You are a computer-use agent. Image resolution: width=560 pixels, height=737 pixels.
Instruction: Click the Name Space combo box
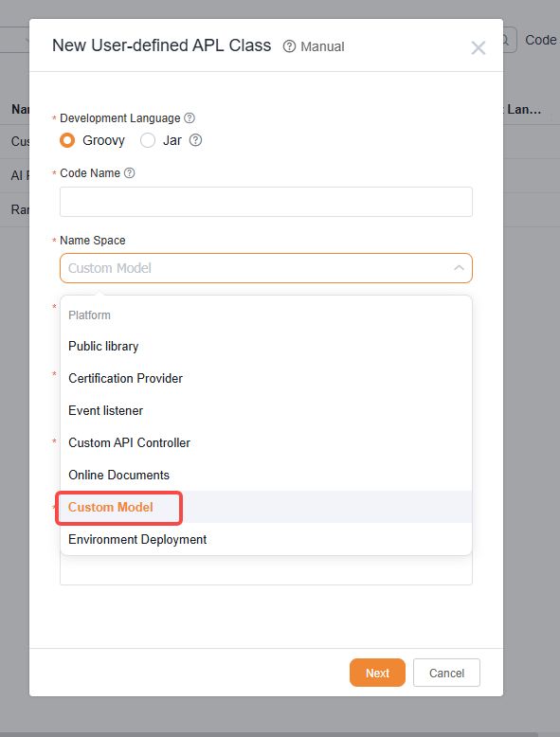(x=266, y=268)
